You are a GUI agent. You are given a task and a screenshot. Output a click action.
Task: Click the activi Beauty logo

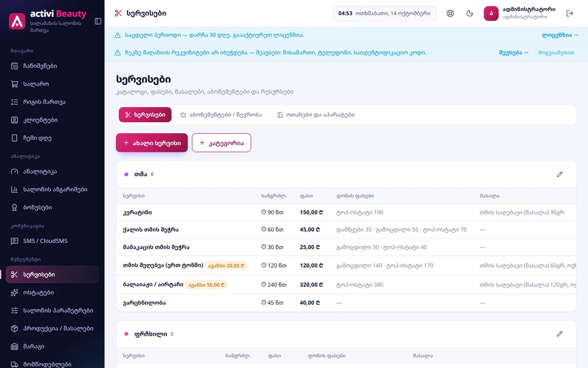click(x=17, y=21)
